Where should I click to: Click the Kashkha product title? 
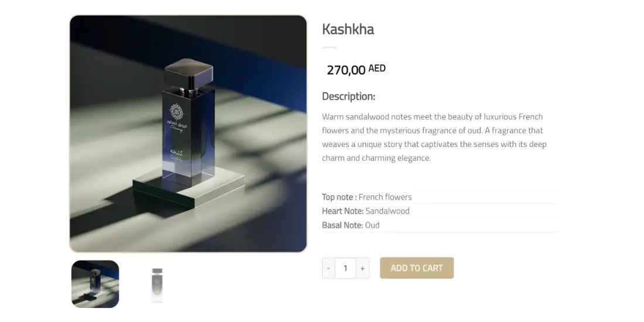348,30
